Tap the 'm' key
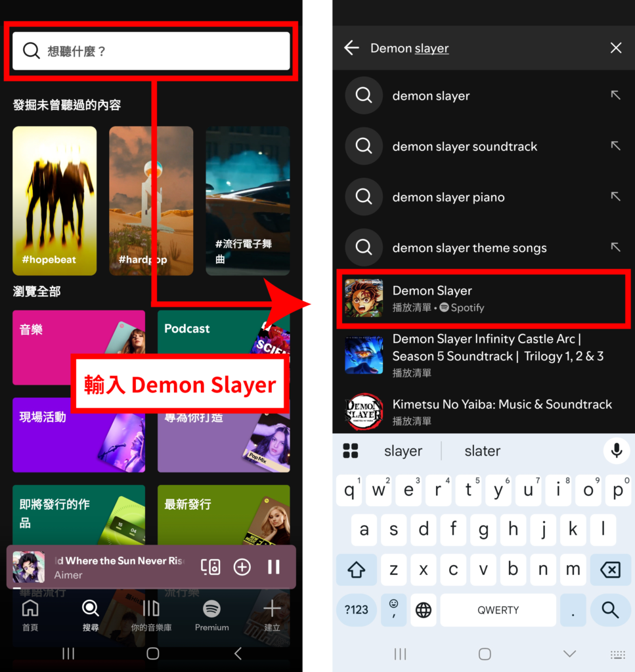Screen dimensions: 635x672 [x=573, y=570]
